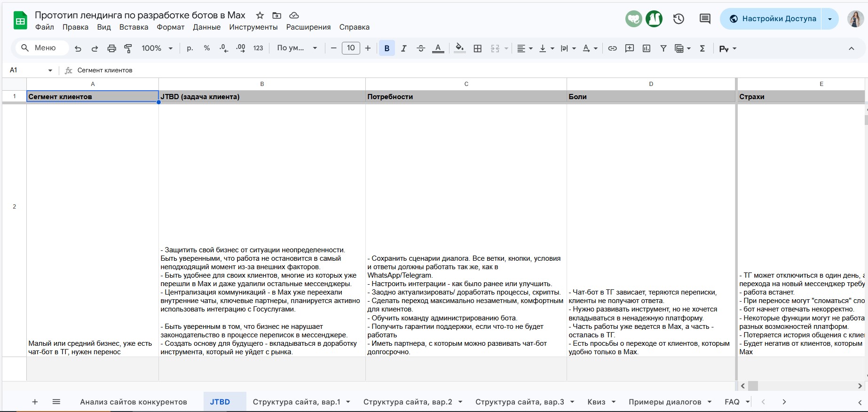Undo the last action
Screen dimensions: 868x412
78,48
